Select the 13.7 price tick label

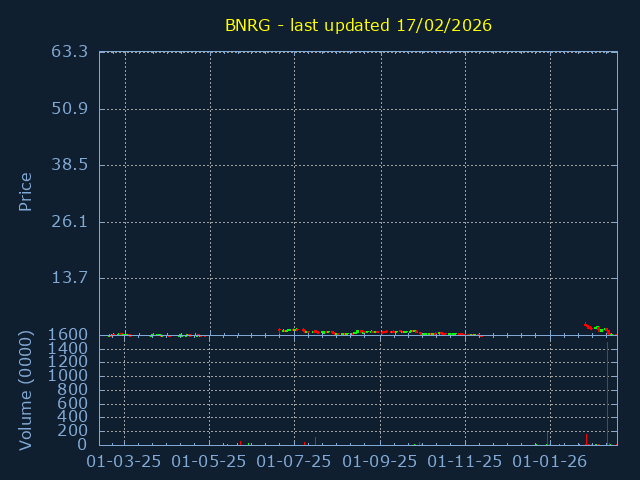coord(70,277)
